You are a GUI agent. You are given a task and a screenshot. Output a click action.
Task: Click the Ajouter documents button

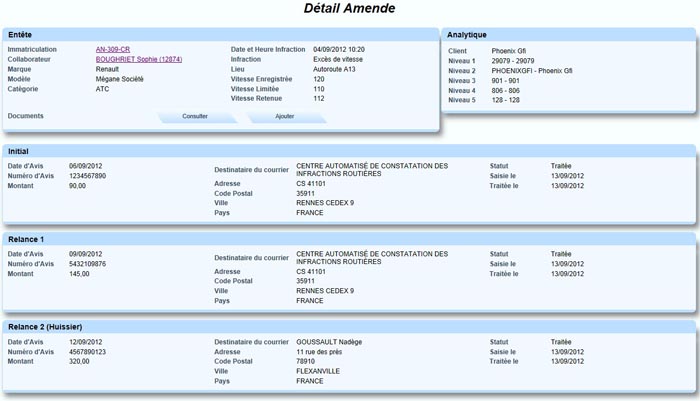(x=285, y=117)
